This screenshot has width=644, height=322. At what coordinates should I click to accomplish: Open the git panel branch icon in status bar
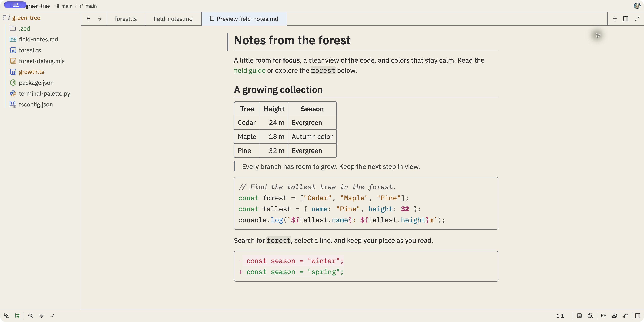[626, 316]
